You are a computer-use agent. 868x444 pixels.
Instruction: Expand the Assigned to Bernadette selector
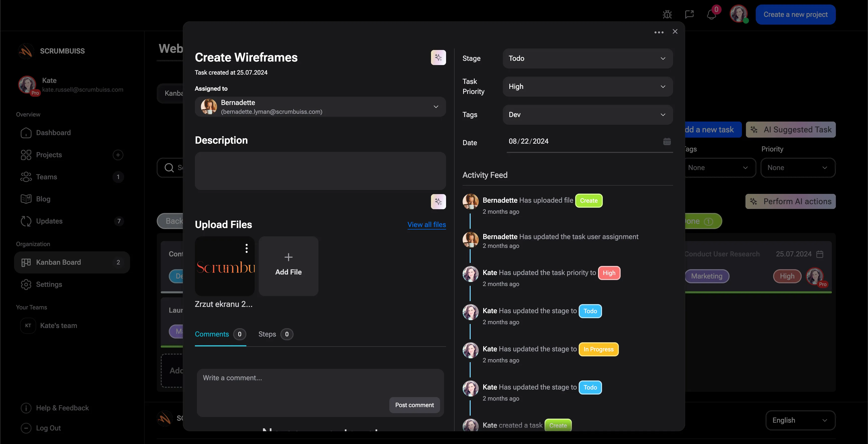coord(320,107)
